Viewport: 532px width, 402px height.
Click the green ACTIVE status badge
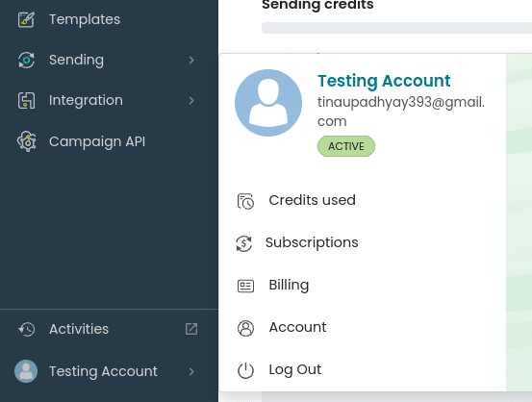coord(346,146)
